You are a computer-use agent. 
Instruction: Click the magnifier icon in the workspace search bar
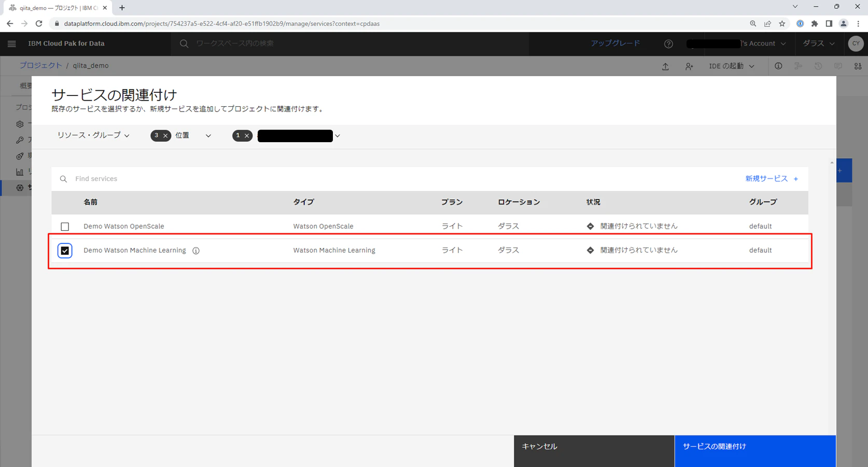[184, 44]
